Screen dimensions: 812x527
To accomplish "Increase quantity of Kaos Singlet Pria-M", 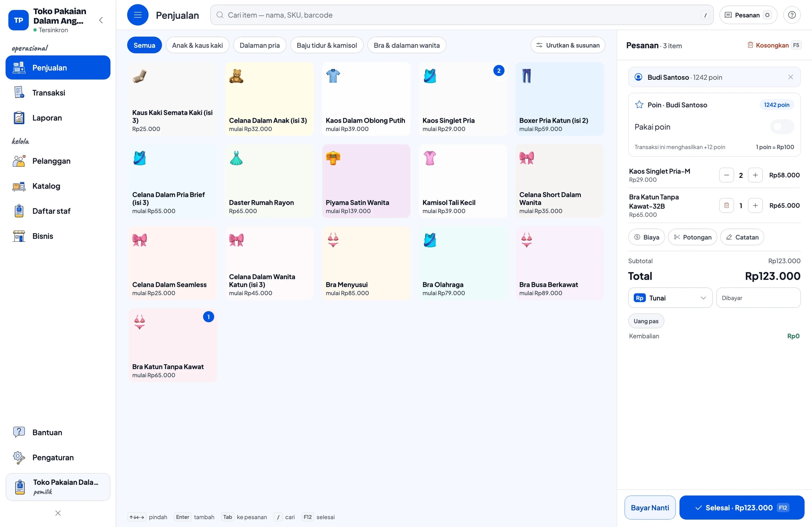I will (x=755, y=175).
